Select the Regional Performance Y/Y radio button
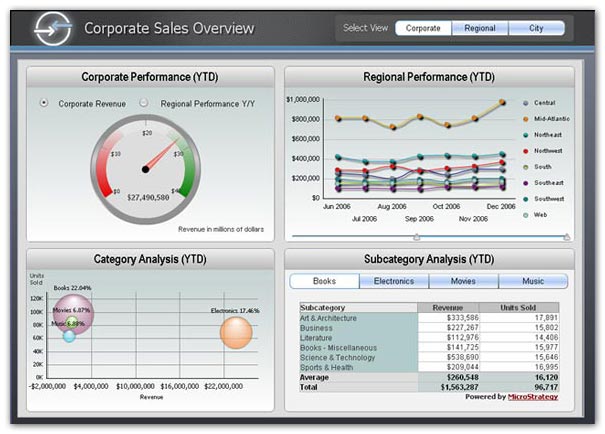605x434 pixels. [x=144, y=103]
